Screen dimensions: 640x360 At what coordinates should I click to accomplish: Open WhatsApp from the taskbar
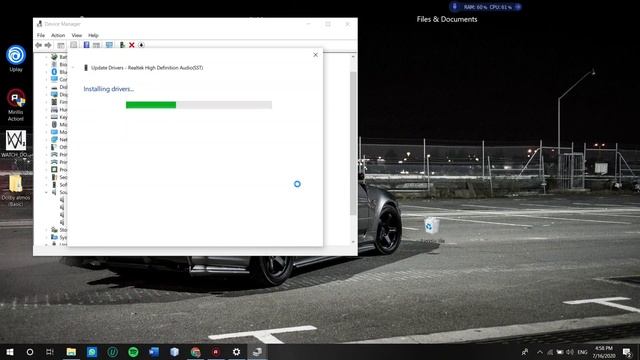coord(92,352)
